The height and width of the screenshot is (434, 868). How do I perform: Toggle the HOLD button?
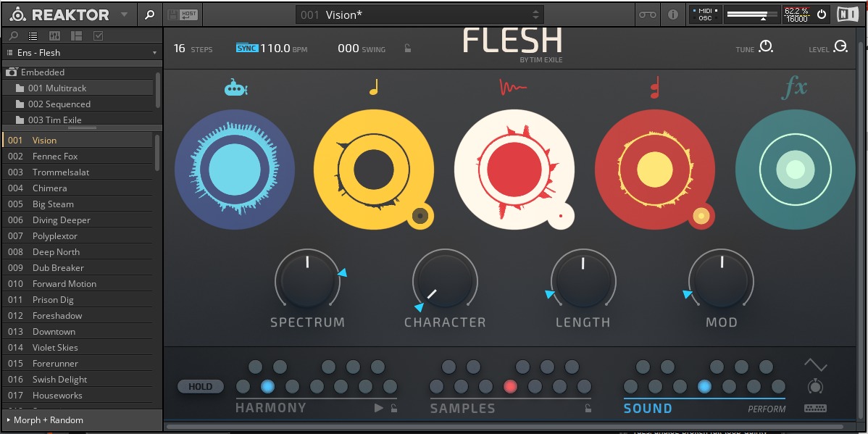coord(201,386)
